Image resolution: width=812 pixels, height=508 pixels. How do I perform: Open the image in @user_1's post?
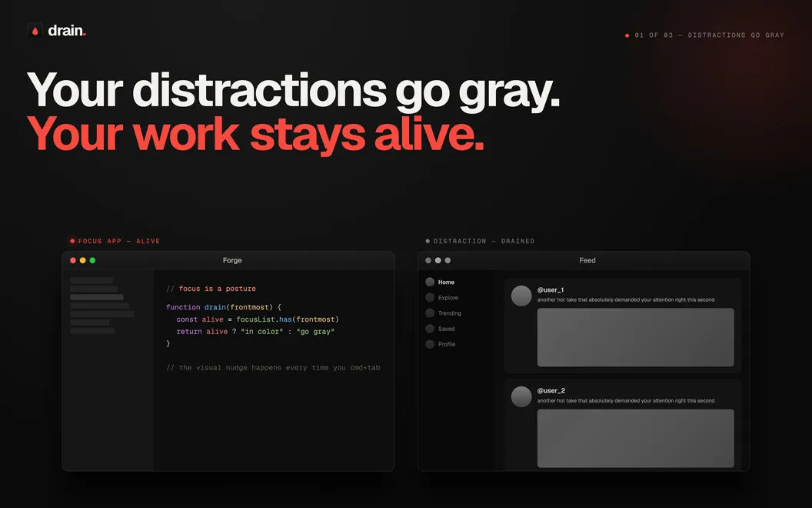click(x=635, y=337)
